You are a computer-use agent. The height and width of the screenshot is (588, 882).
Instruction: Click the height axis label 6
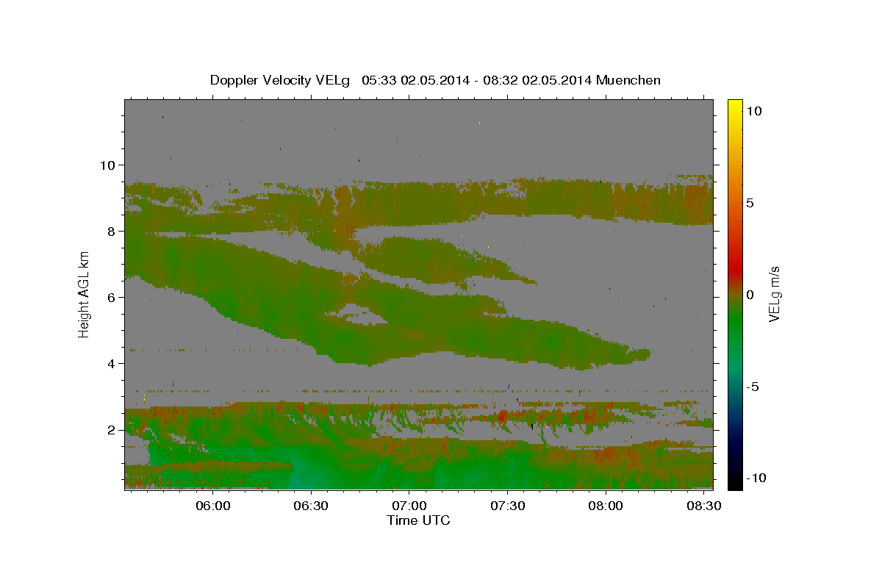click(112, 297)
